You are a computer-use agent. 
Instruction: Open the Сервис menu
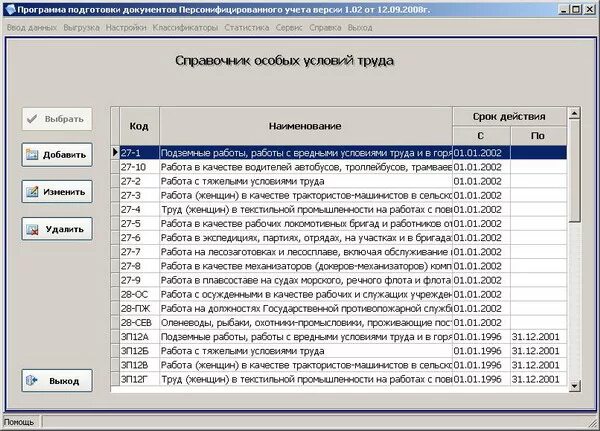(289, 28)
